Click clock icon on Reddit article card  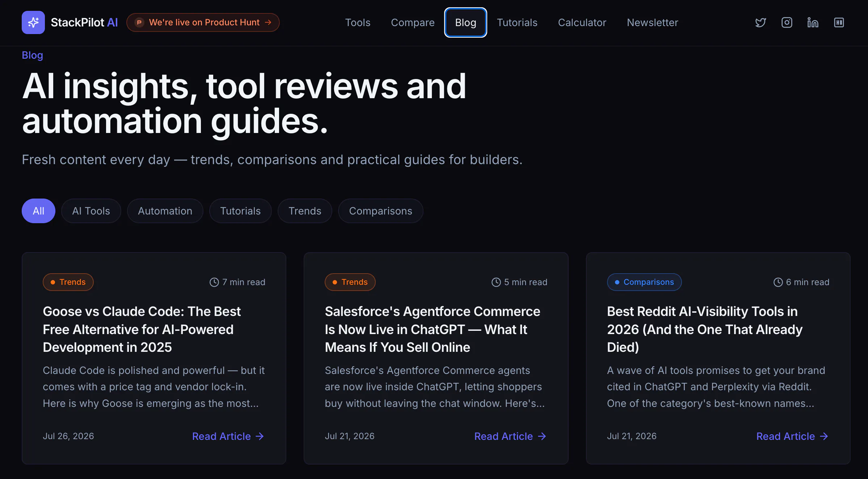click(x=778, y=282)
